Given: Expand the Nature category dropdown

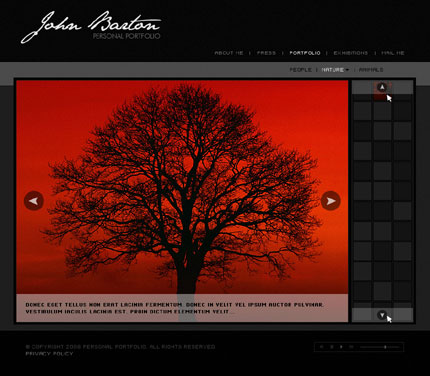Looking at the screenshot, I should pyautogui.click(x=335, y=70).
